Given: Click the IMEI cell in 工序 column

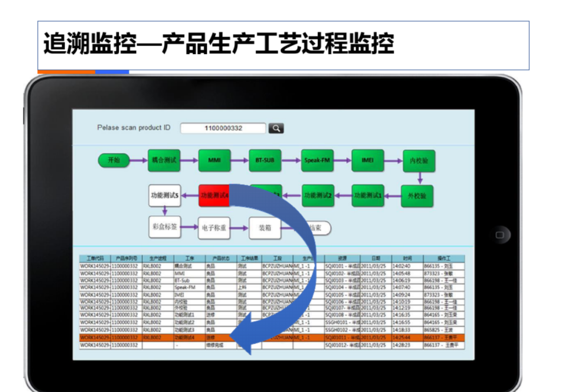Looking at the screenshot, I should pos(190,295).
